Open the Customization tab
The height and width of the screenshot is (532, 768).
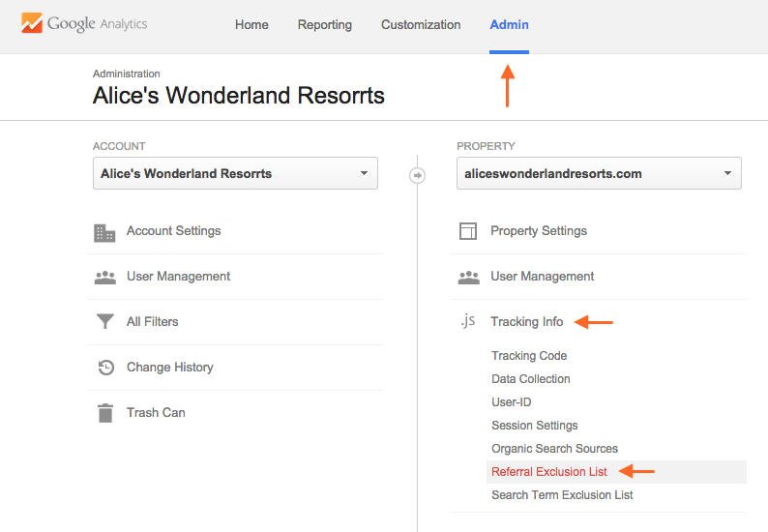tap(421, 24)
